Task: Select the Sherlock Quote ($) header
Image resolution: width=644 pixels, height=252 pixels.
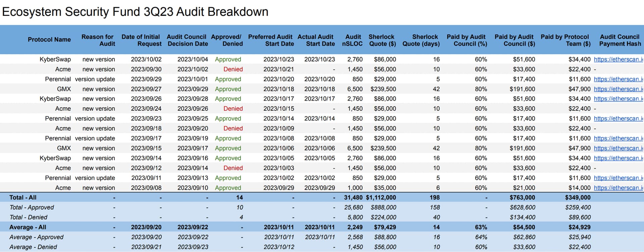Action: (382, 40)
